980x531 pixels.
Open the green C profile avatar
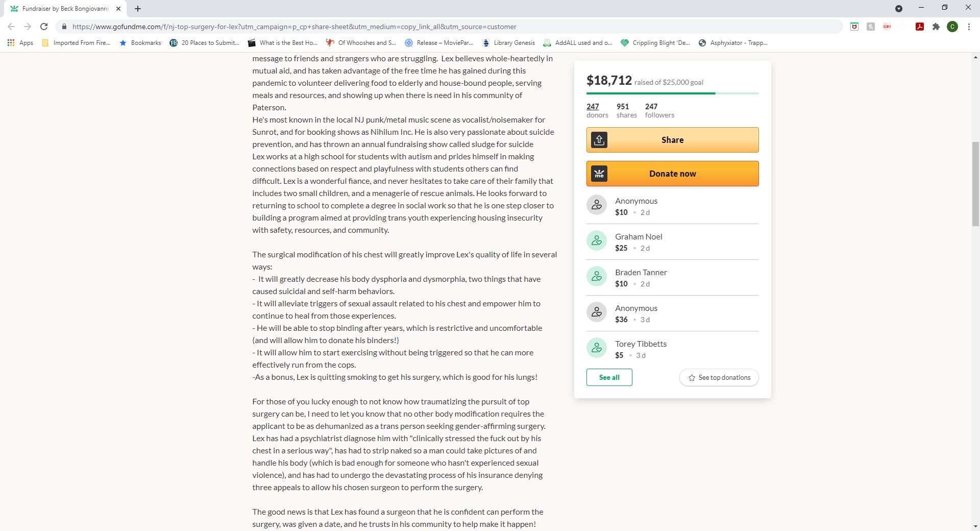tap(952, 27)
